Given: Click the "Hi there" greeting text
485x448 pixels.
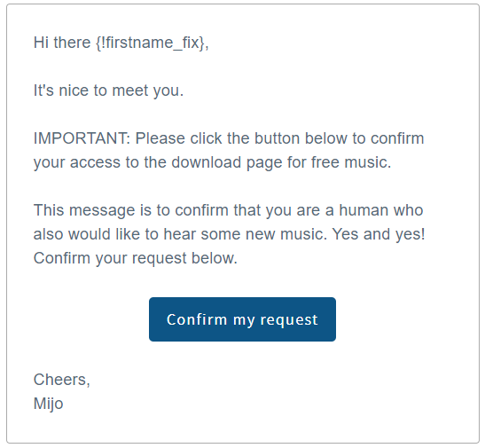Looking at the screenshot, I should (62, 42).
